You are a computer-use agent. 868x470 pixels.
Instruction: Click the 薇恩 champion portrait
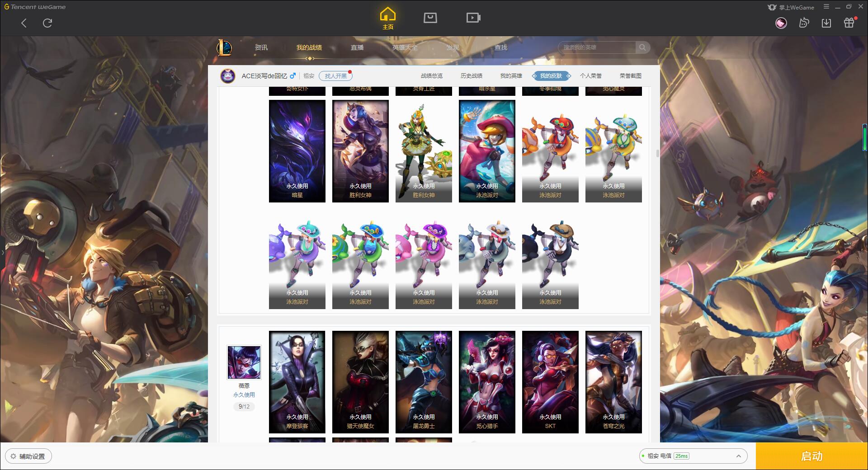[x=244, y=362]
